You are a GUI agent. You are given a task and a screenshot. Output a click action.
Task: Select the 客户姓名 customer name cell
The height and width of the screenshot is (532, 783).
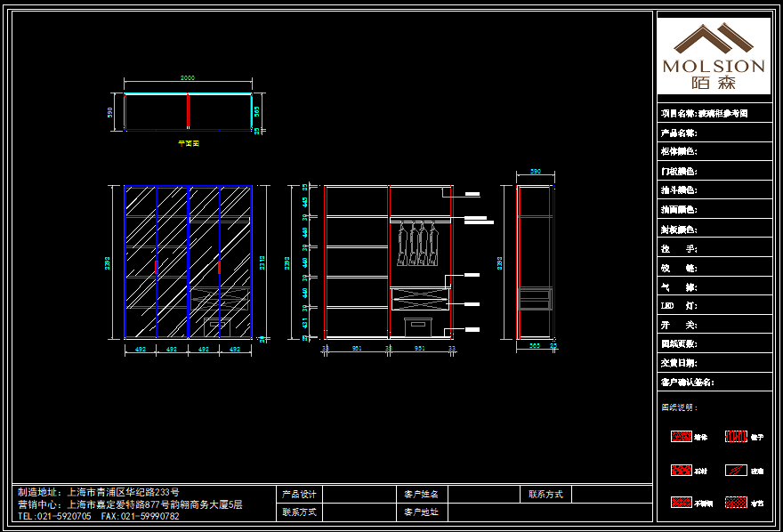[422, 494]
